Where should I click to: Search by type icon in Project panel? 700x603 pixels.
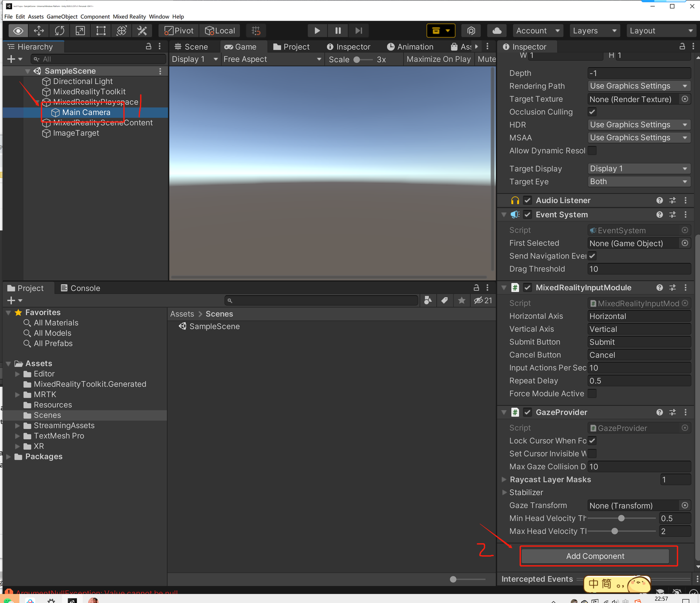click(428, 301)
